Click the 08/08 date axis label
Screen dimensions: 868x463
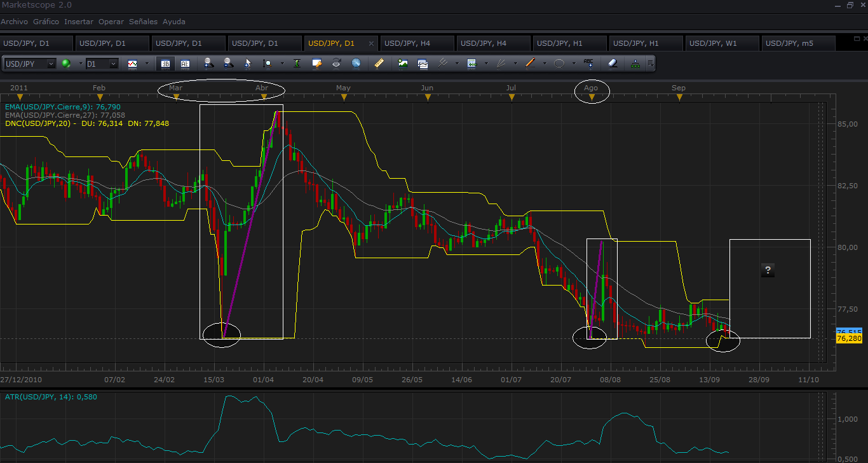coord(610,380)
